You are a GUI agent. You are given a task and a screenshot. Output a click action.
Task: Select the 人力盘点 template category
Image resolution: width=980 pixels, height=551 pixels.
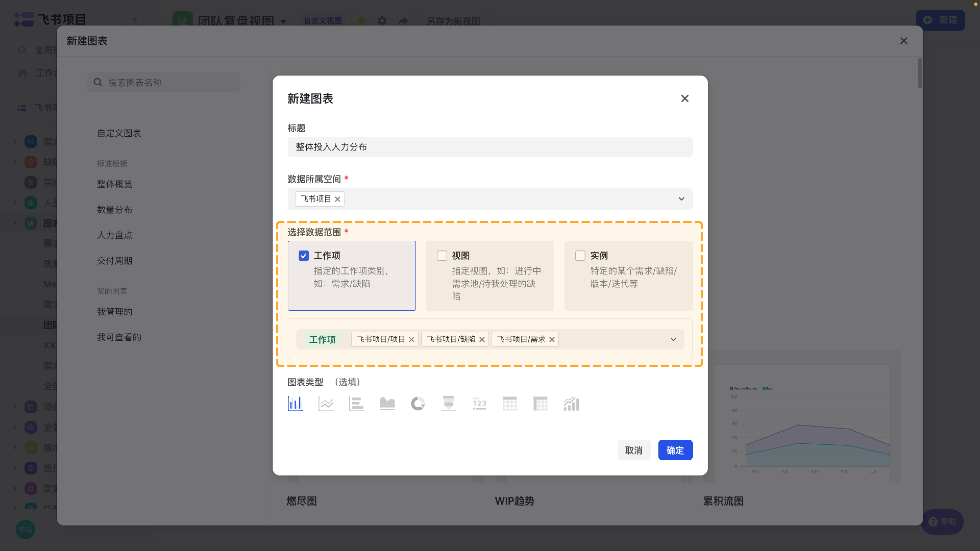click(x=115, y=235)
